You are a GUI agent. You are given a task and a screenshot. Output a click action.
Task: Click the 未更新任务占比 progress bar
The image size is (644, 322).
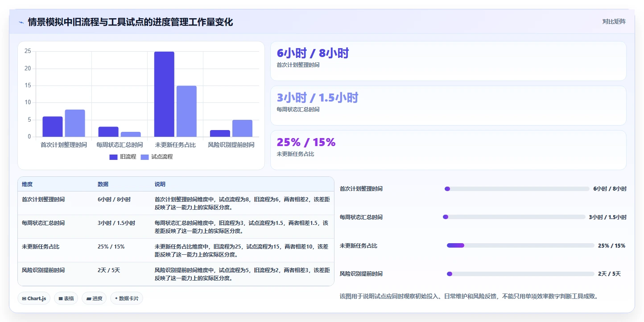coord(520,245)
